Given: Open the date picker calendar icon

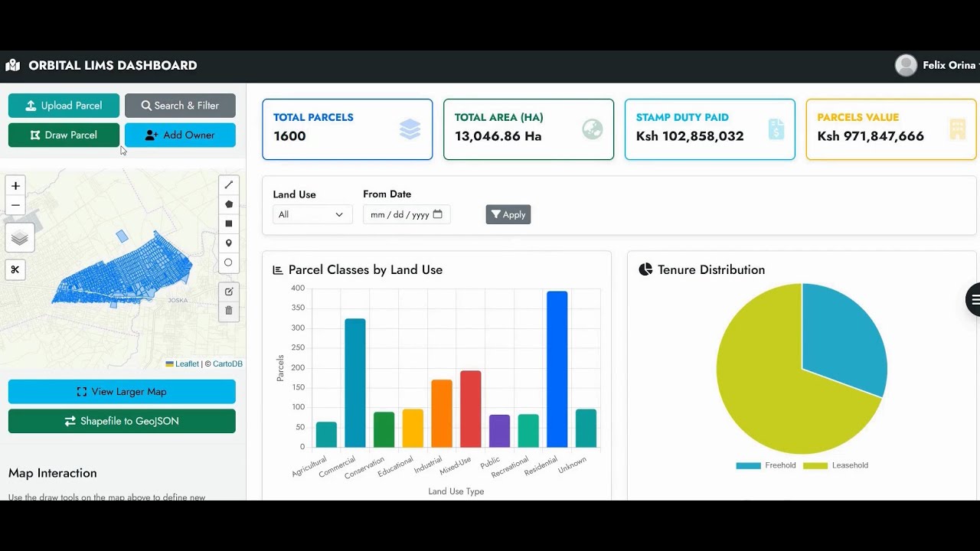Looking at the screenshot, I should (437, 214).
